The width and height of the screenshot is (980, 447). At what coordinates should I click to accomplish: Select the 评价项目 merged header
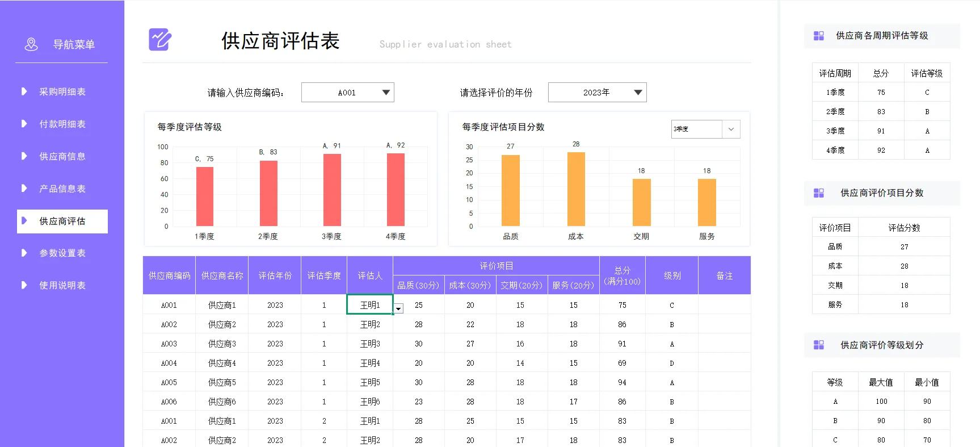click(497, 266)
